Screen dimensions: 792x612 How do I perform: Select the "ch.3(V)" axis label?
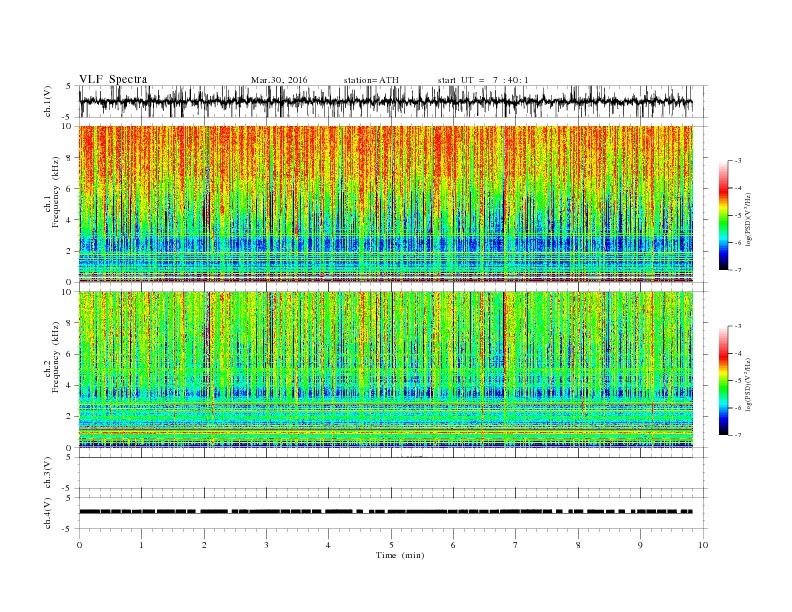pyautogui.click(x=48, y=473)
